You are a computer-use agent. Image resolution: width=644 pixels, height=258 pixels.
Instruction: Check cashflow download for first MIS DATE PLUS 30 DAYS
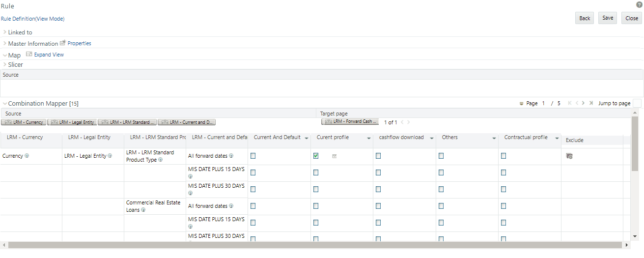click(378, 189)
